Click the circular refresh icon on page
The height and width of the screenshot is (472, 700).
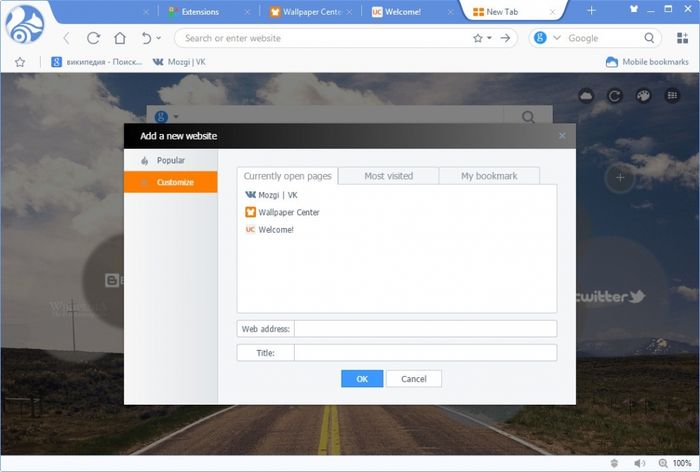pyautogui.click(x=615, y=96)
